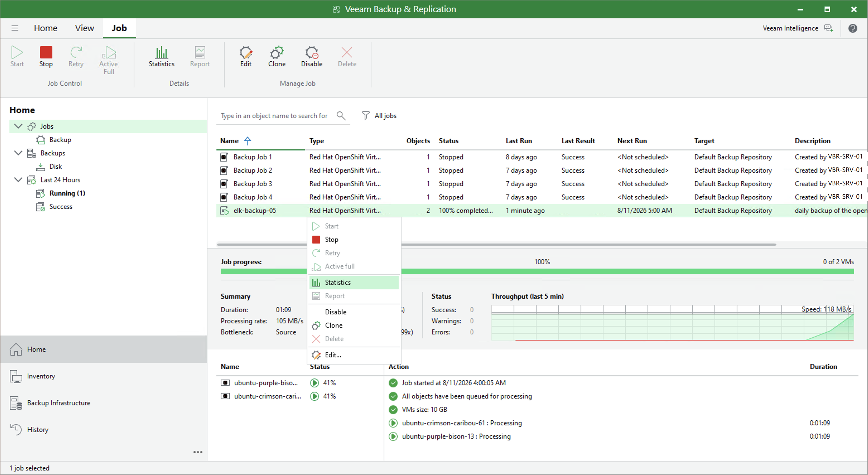
Task: Switch to the View ribbon tab
Action: click(84, 28)
